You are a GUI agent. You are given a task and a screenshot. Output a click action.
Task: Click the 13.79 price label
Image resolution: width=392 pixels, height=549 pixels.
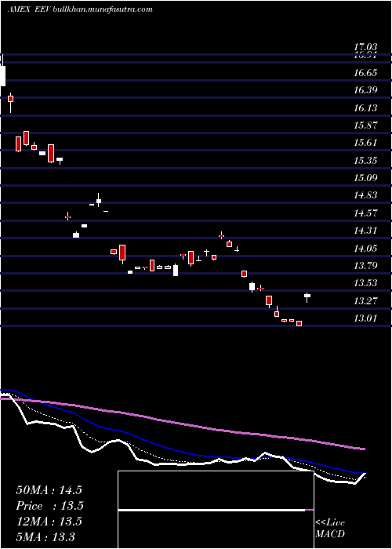(x=365, y=266)
